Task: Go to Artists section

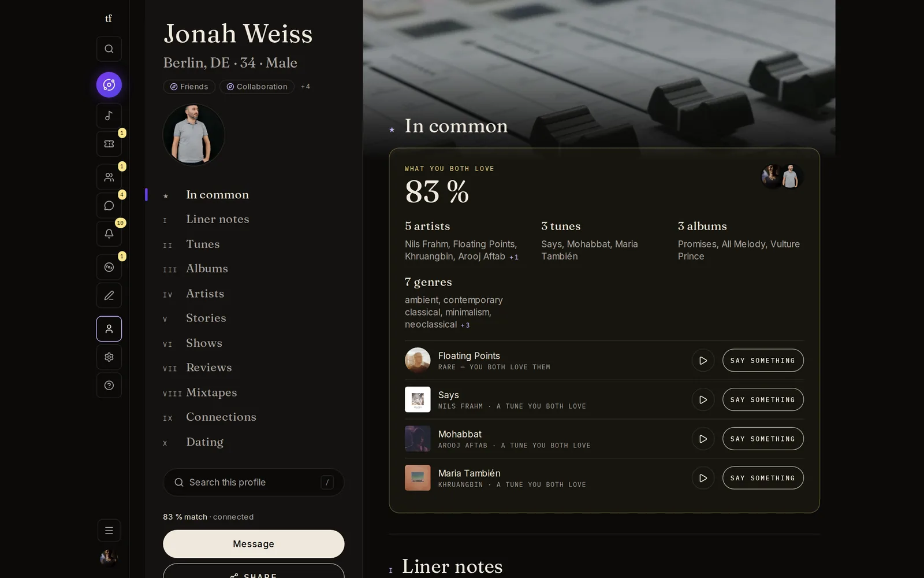Action: [x=205, y=294]
